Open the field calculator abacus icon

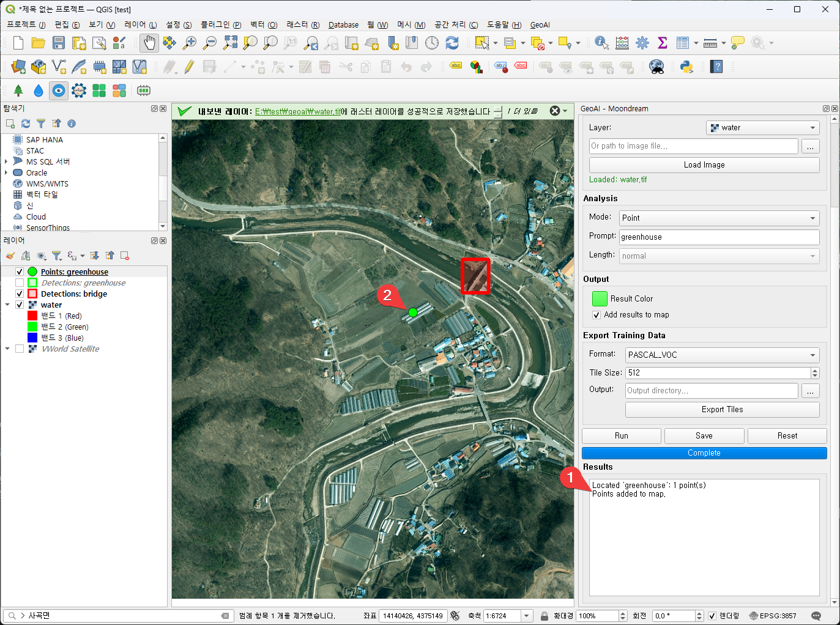click(622, 43)
